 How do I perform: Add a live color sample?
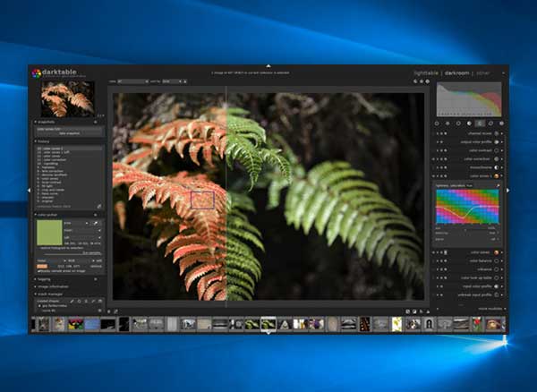coord(98,260)
